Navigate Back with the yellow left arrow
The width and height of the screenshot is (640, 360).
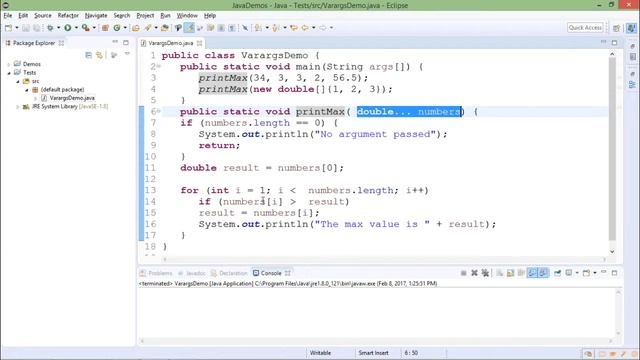(305, 28)
